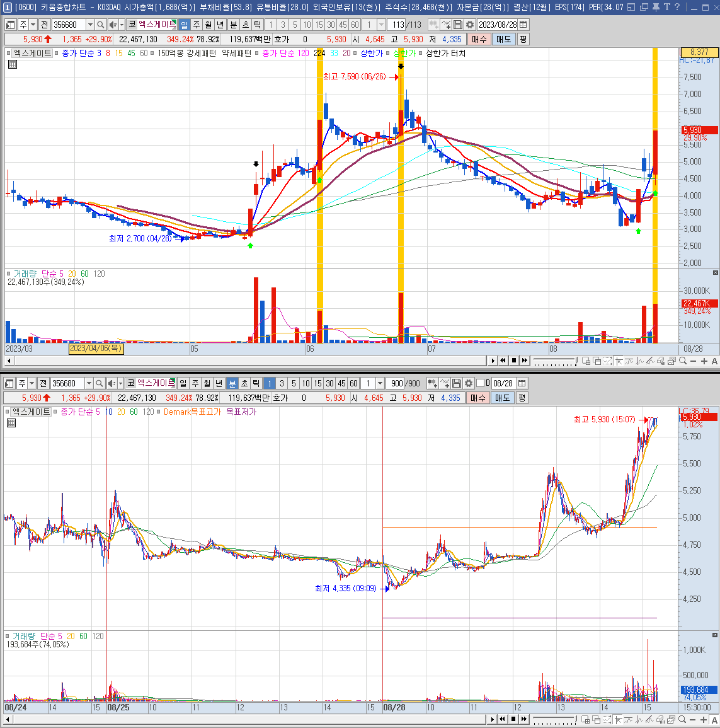
Task: Save lower chart with the floppy disk icon
Action: pyautogui.click(x=457, y=383)
